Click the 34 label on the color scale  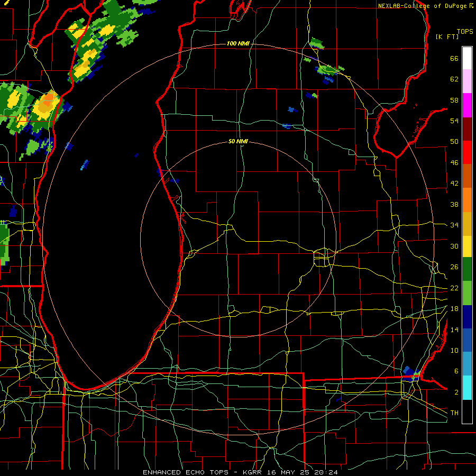coord(454,225)
